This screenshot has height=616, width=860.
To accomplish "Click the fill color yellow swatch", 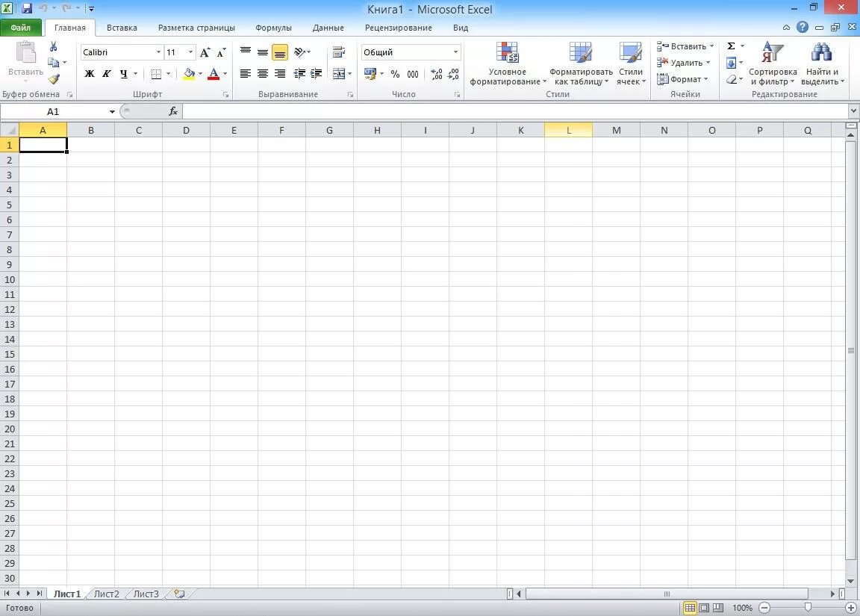I will [x=189, y=73].
